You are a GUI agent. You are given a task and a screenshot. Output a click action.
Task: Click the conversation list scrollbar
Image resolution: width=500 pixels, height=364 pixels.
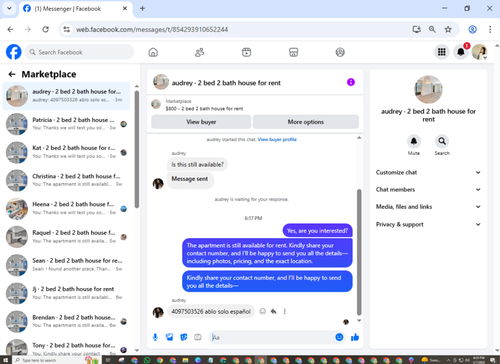[137, 149]
